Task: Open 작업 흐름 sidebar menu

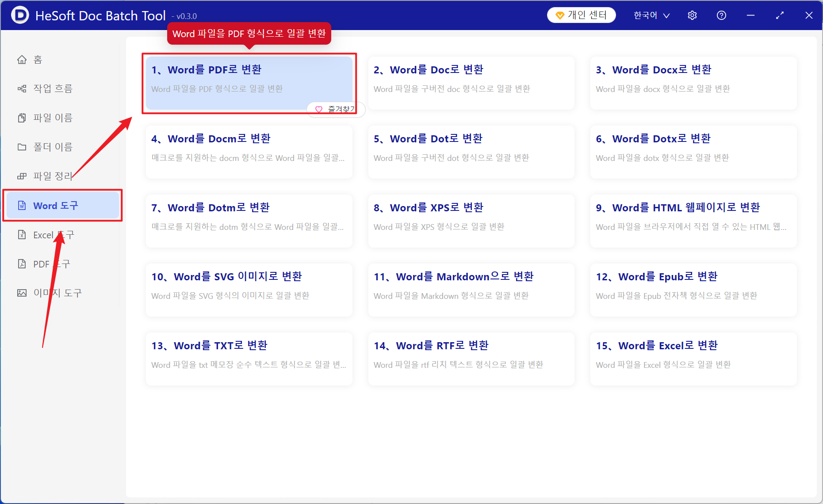Action: click(x=63, y=88)
